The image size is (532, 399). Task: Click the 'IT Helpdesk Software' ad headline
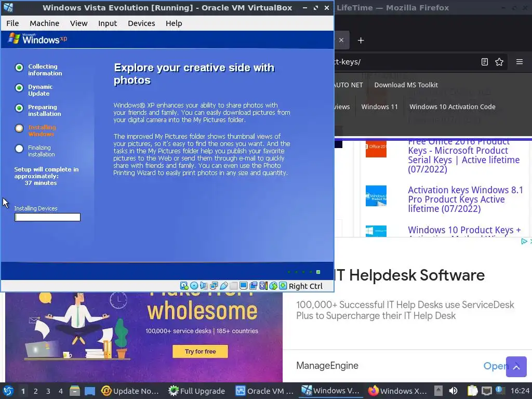410,275
